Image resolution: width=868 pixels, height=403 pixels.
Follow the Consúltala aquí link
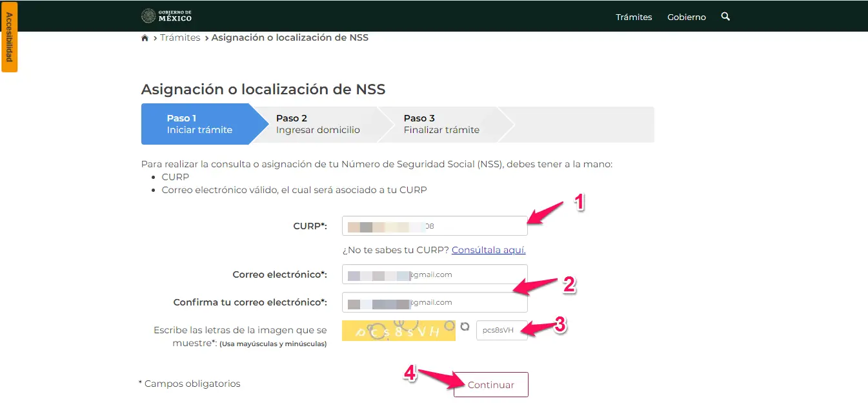tap(489, 250)
